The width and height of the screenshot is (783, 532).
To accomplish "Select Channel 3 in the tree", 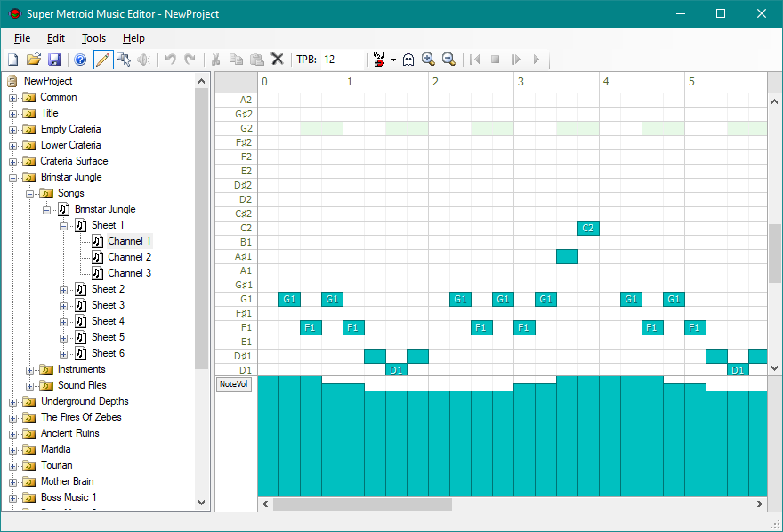I will click(129, 273).
